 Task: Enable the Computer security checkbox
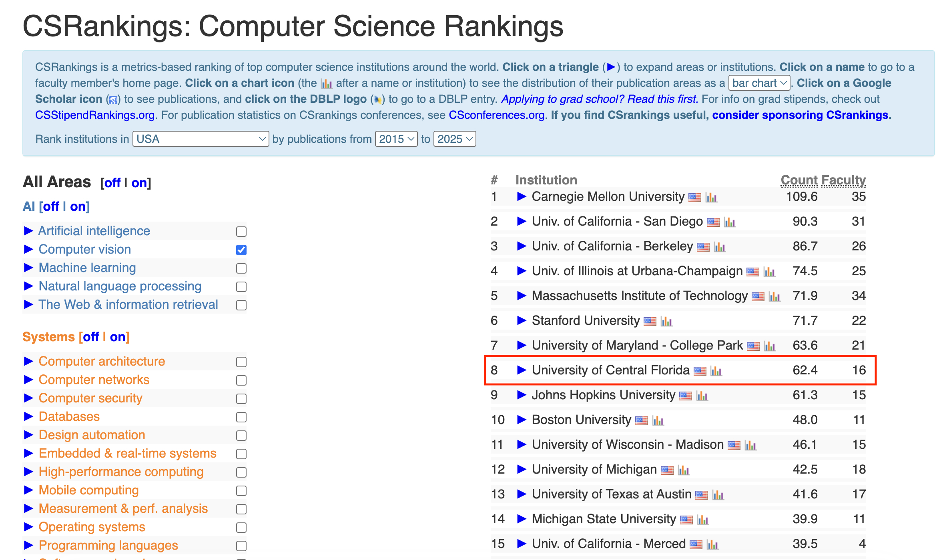(241, 399)
